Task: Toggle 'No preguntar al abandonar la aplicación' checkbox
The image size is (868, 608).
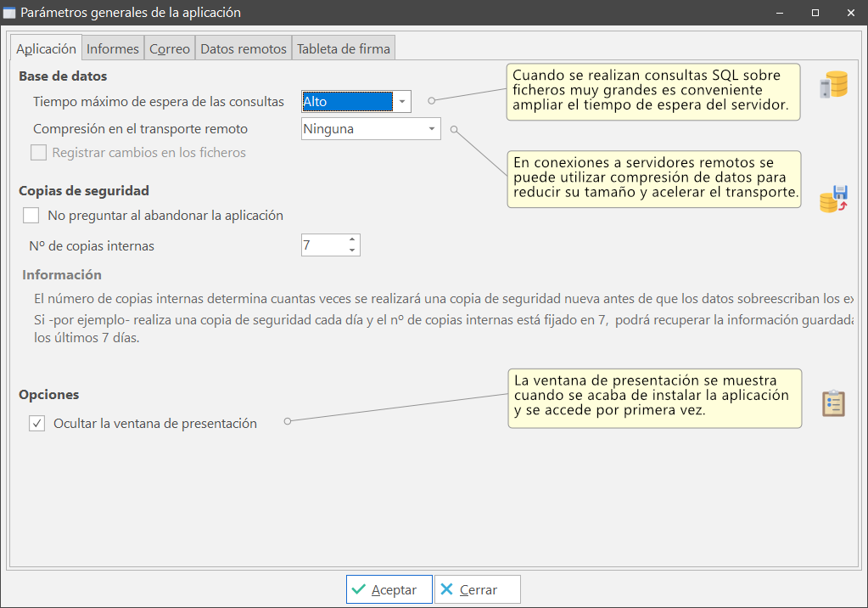Action: coord(31,216)
